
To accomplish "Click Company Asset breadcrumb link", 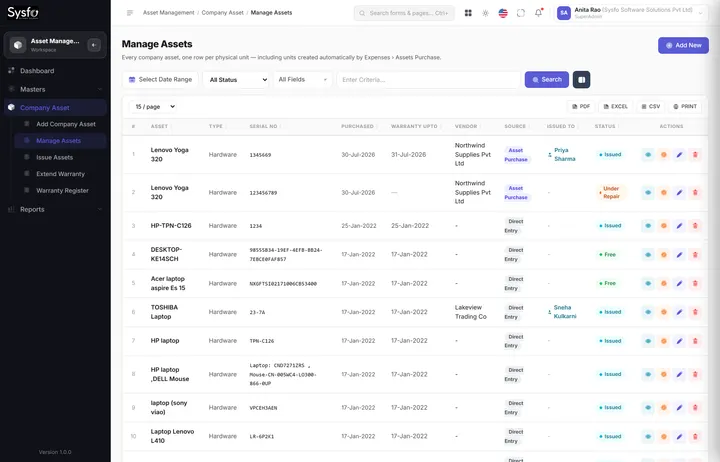I will (222, 13).
